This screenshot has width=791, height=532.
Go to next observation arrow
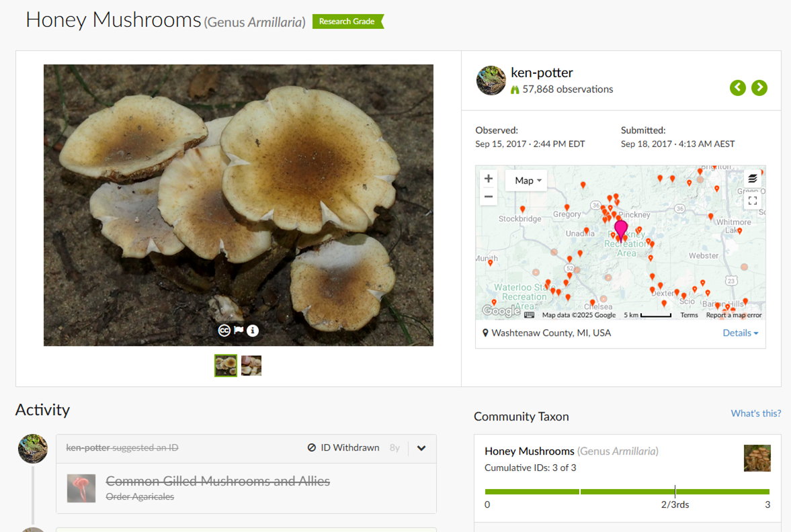click(x=759, y=88)
